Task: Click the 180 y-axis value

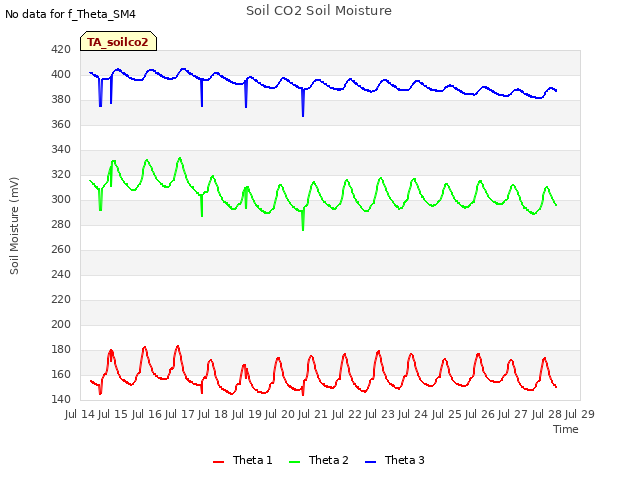Action: click(x=61, y=350)
